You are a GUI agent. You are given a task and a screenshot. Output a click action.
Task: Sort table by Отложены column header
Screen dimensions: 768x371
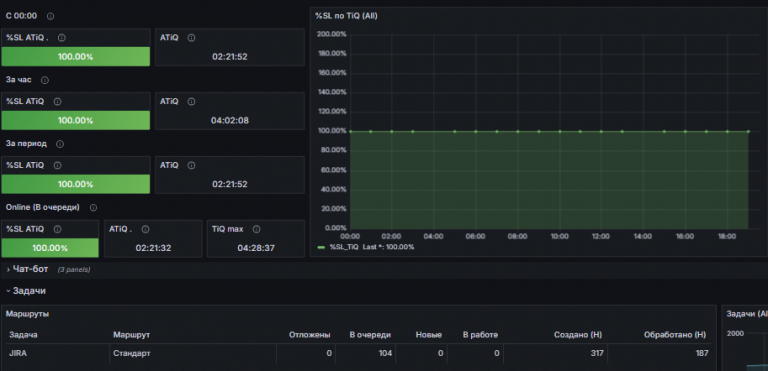point(310,335)
